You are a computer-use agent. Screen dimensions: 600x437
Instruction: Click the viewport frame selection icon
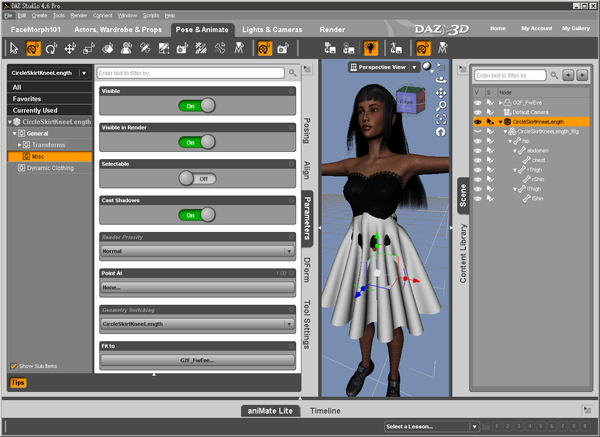pyautogui.click(x=441, y=119)
